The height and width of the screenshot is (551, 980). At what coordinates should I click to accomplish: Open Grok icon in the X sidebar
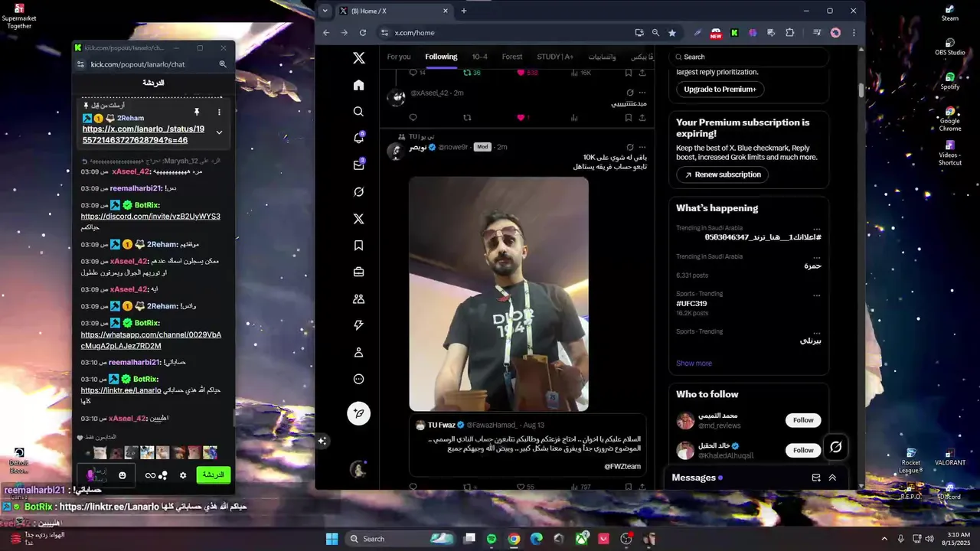358,192
